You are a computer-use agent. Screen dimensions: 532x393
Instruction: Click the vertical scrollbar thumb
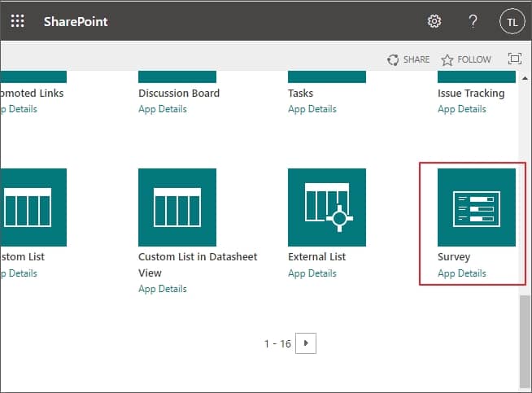525,341
